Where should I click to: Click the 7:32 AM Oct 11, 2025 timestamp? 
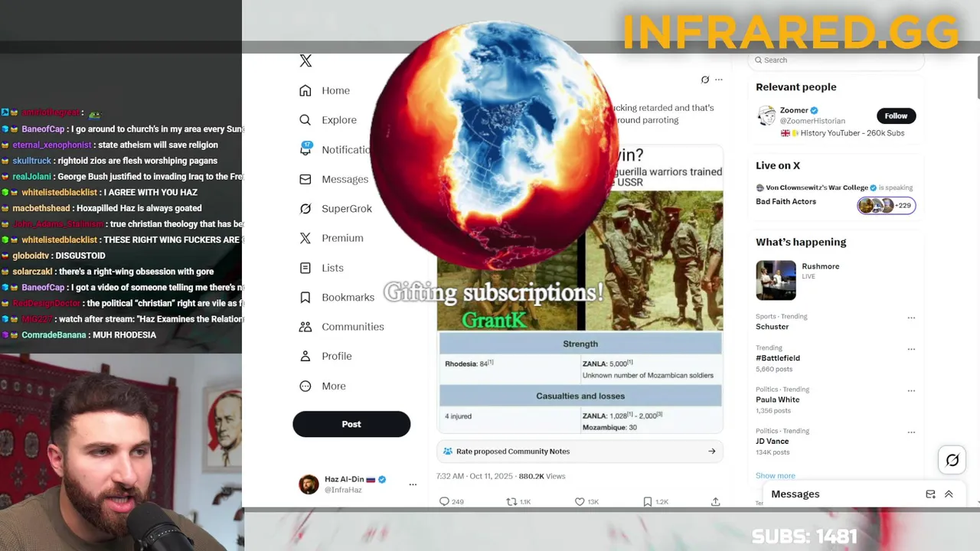(475, 476)
